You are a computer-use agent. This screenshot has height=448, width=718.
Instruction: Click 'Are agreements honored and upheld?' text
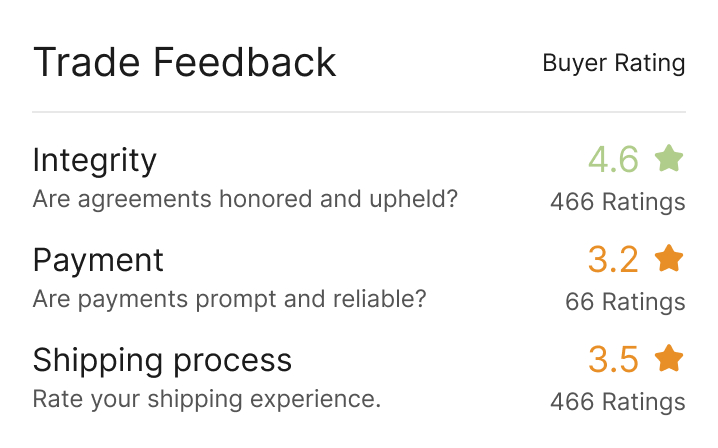coord(245,199)
